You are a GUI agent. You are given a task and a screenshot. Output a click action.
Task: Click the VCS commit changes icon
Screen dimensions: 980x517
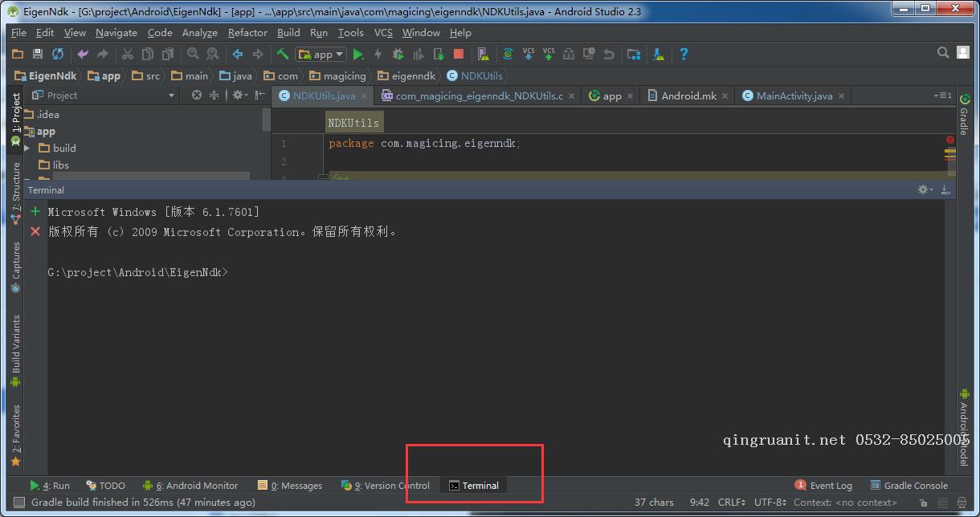(x=548, y=54)
